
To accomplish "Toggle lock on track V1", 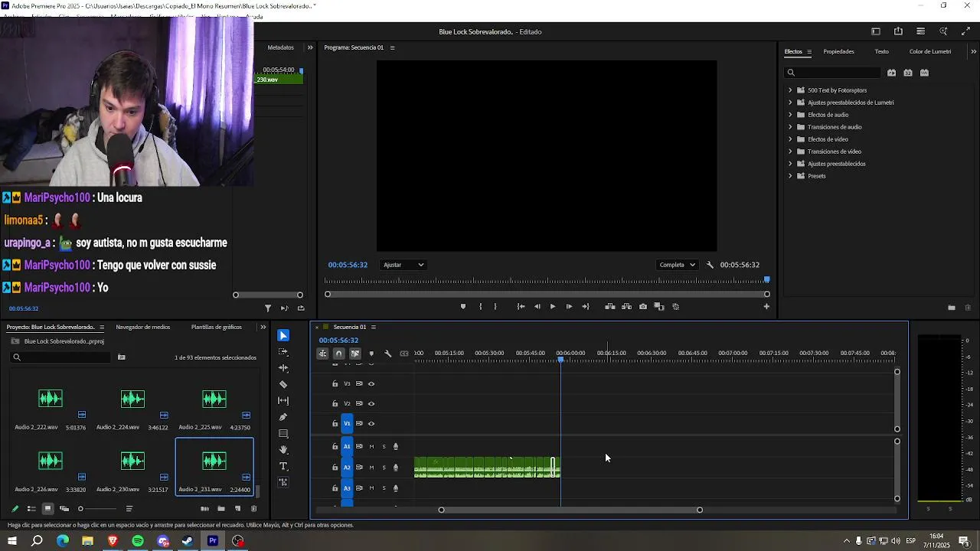I will (x=335, y=423).
